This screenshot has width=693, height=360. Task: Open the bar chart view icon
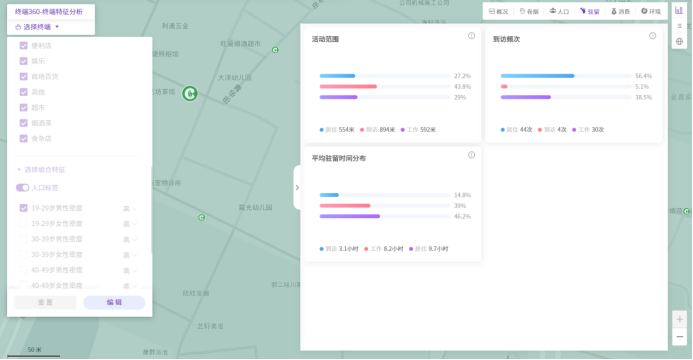coord(679,11)
